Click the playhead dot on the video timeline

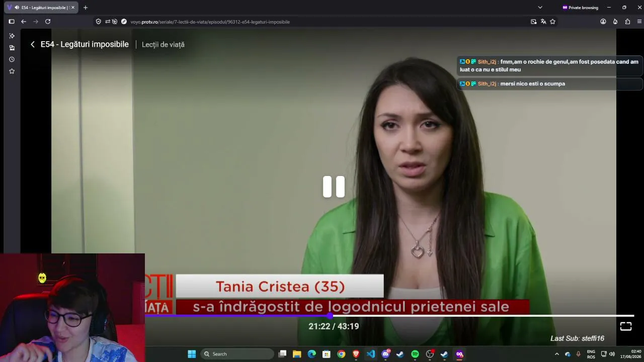[330, 316]
